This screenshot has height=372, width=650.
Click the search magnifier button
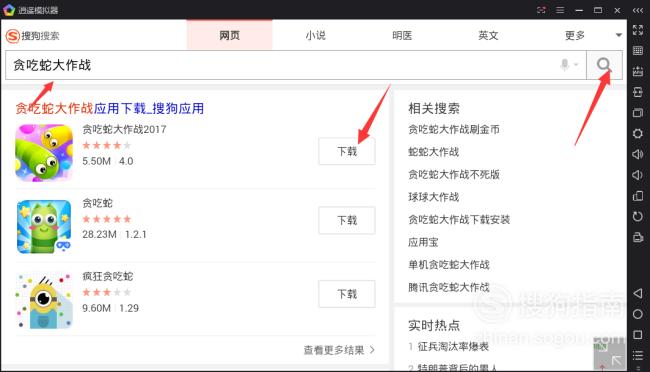(x=604, y=65)
